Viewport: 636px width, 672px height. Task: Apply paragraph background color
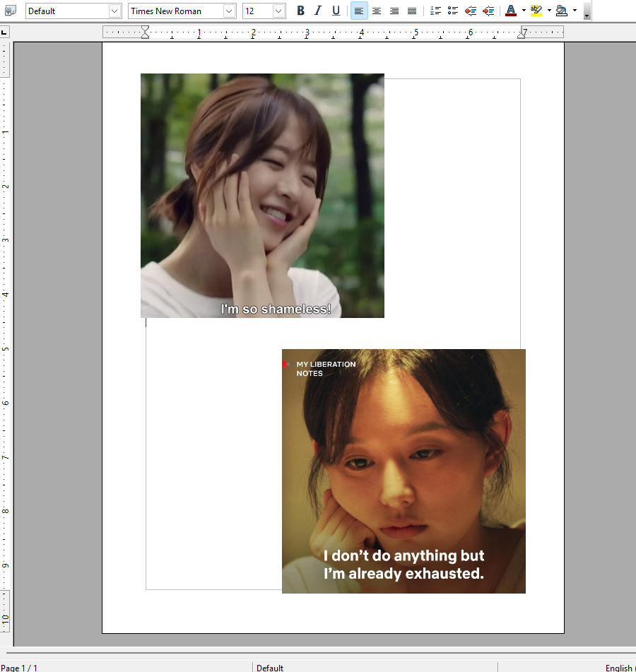tap(561, 11)
